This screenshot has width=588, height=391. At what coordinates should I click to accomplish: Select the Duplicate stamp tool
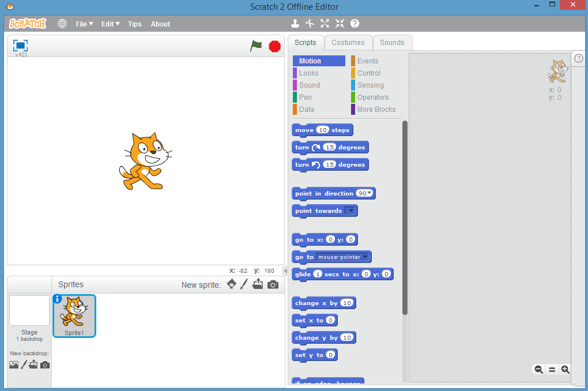coord(295,24)
